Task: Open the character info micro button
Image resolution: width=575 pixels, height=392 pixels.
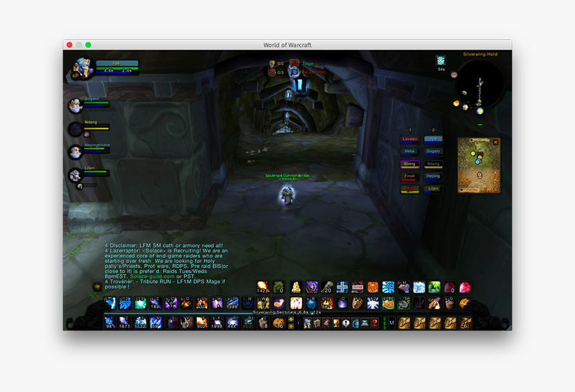Action: pyautogui.click(x=308, y=323)
